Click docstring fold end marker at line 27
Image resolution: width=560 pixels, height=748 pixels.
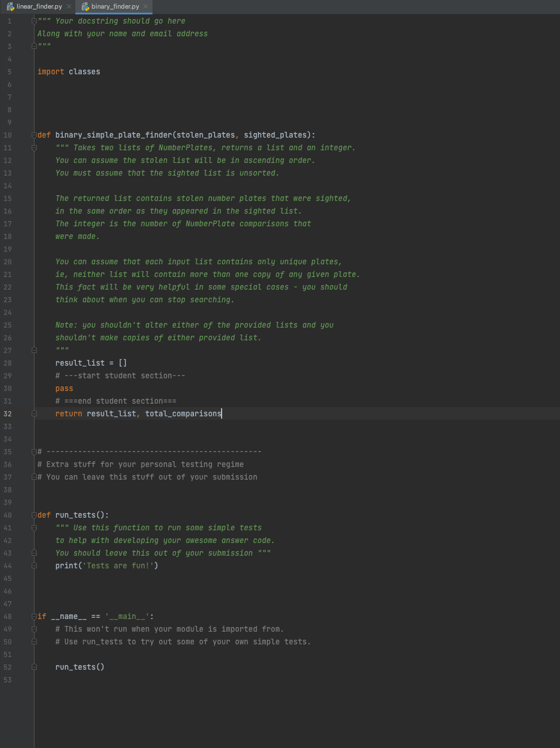[34, 350]
